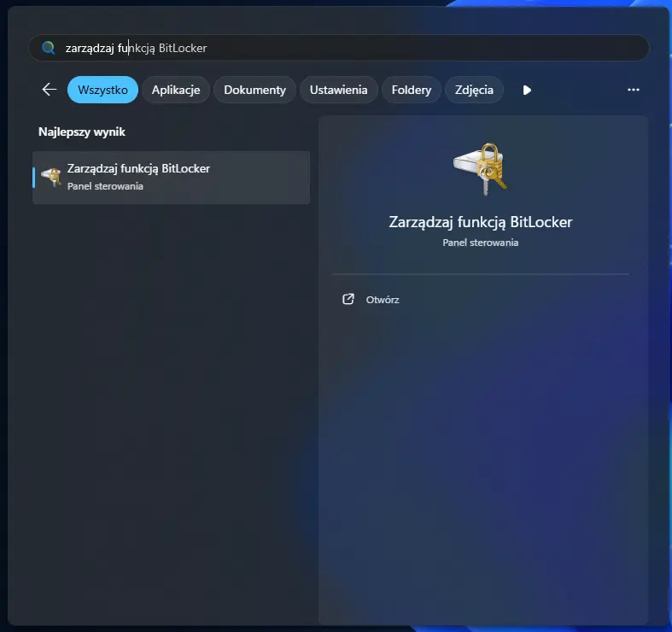Click Panel sterowania text under the preview title
This screenshot has width=672, height=632.
tap(481, 243)
